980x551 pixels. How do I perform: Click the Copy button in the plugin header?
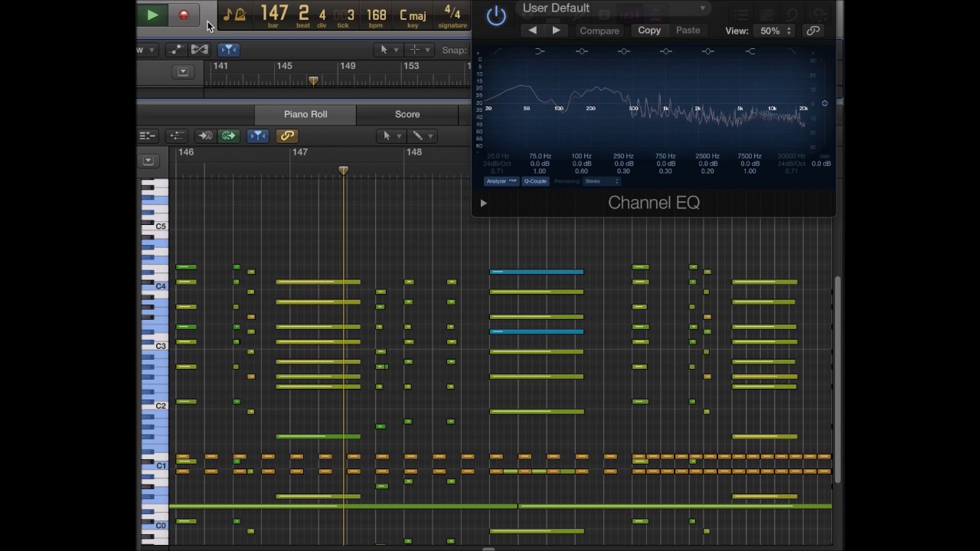[x=649, y=31]
